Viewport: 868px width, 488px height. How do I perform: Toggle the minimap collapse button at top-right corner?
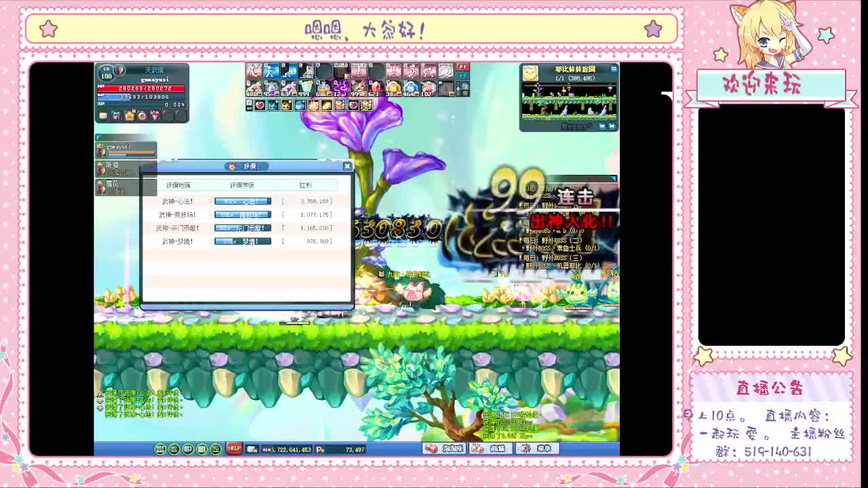point(613,69)
